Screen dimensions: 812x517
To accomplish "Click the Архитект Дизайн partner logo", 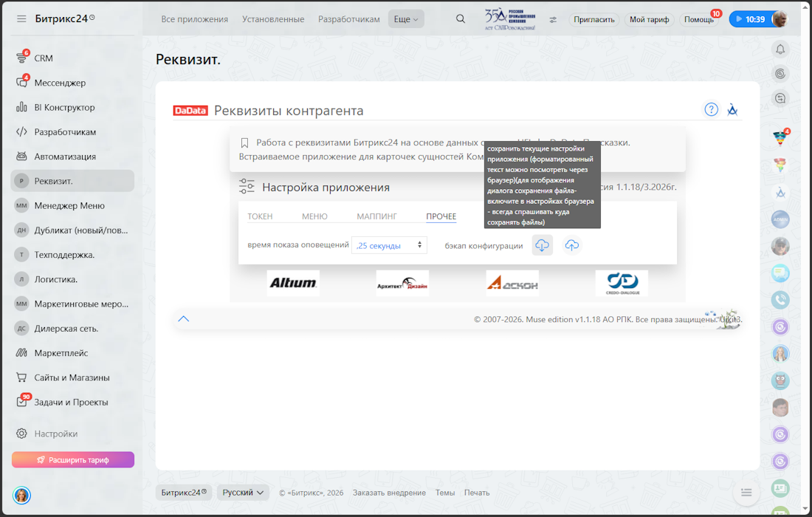I will click(402, 283).
